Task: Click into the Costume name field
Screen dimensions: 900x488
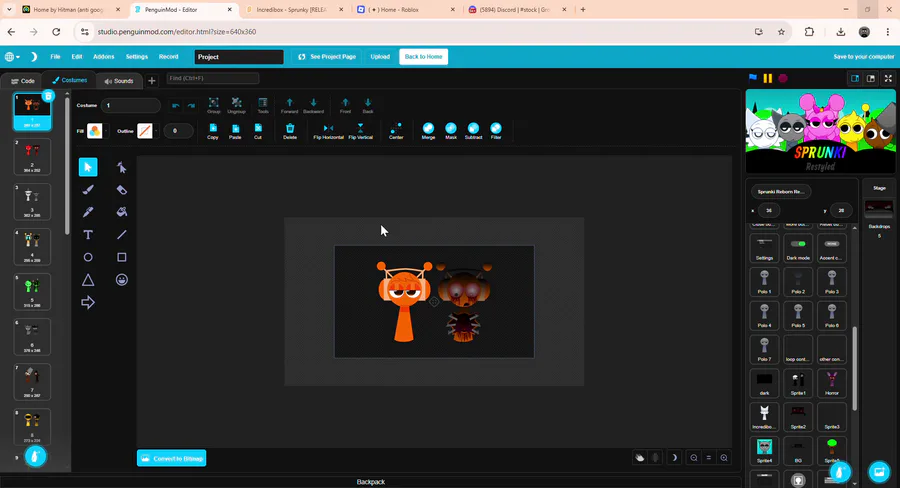Action: point(131,106)
